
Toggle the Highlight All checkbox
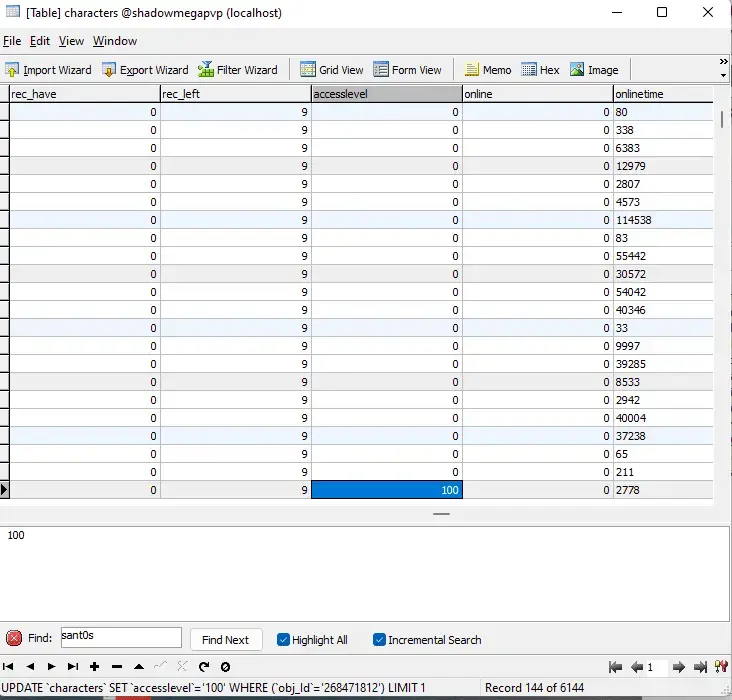(x=283, y=639)
